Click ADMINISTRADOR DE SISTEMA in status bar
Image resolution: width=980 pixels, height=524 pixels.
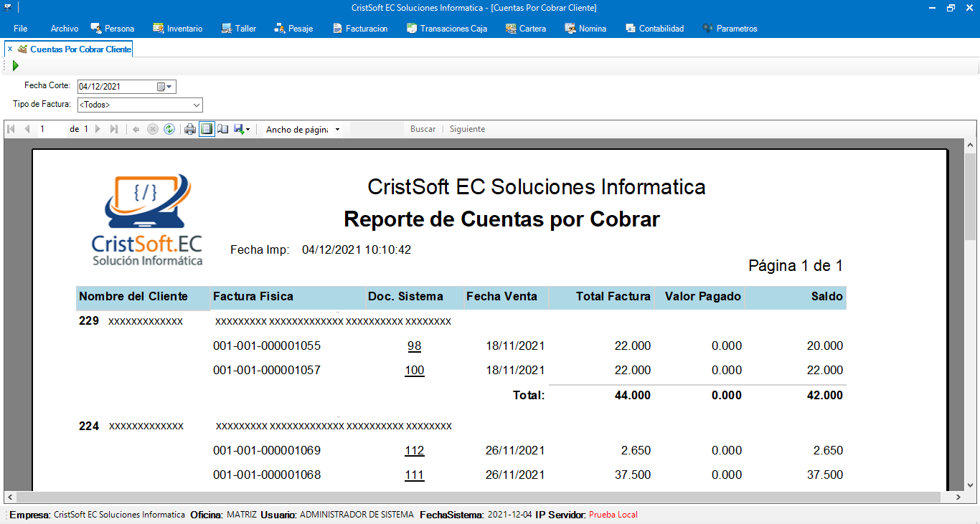(357, 515)
